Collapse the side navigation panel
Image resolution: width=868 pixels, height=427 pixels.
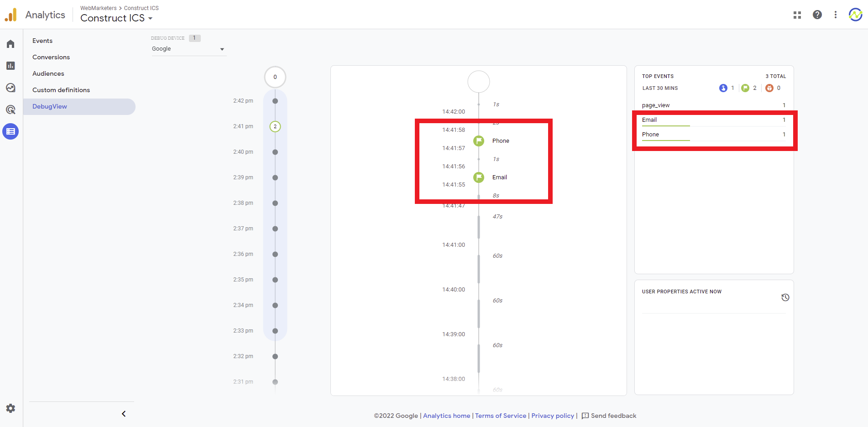click(124, 414)
